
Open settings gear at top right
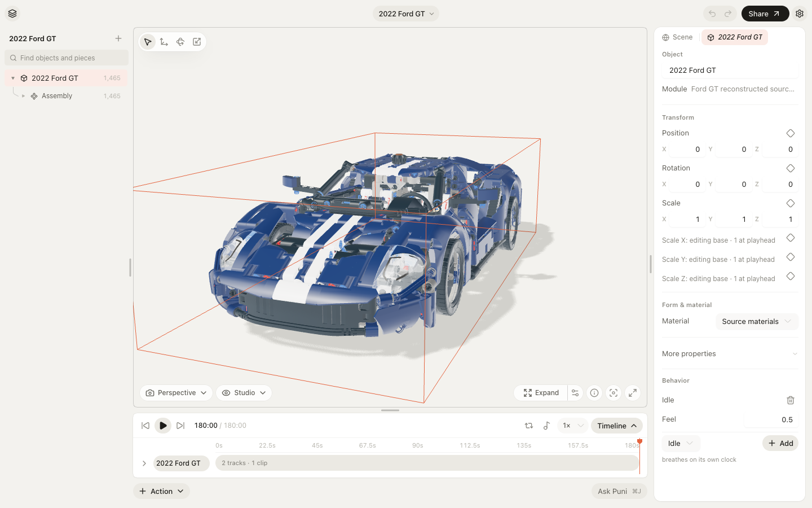tap(800, 14)
